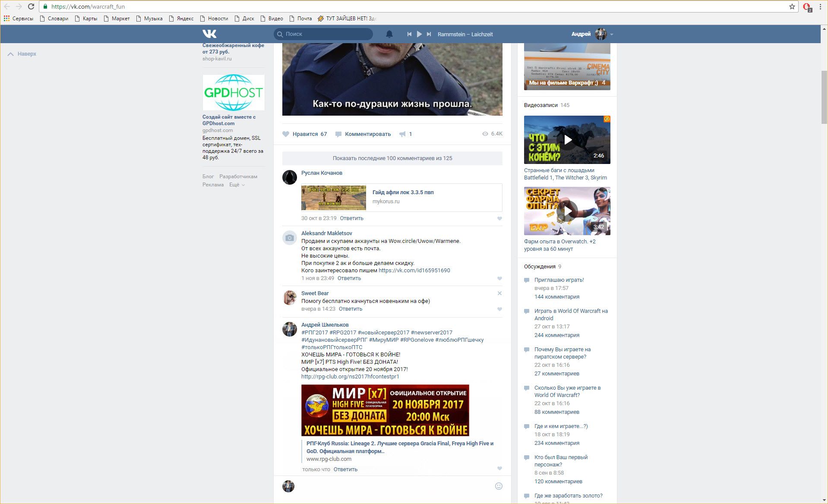This screenshot has height=504, width=828.
Task: Reply to Sweet Bear's comment
Action: 350,309
